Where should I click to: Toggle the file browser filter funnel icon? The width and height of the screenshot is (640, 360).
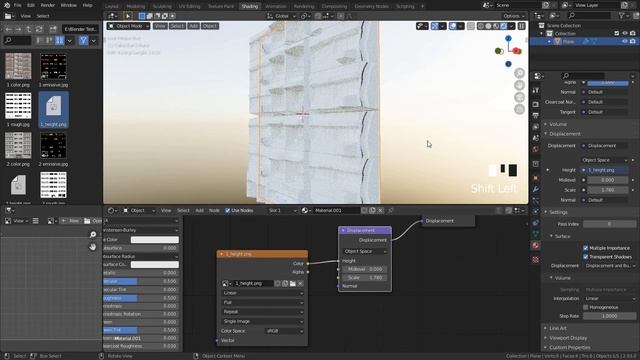83,40
